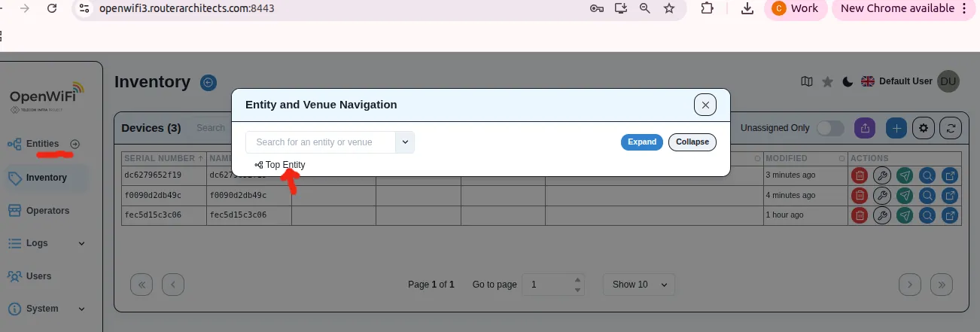This screenshot has height=332, width=980.
Task: Click the Collapse button
Action: [x=692, y=142]
